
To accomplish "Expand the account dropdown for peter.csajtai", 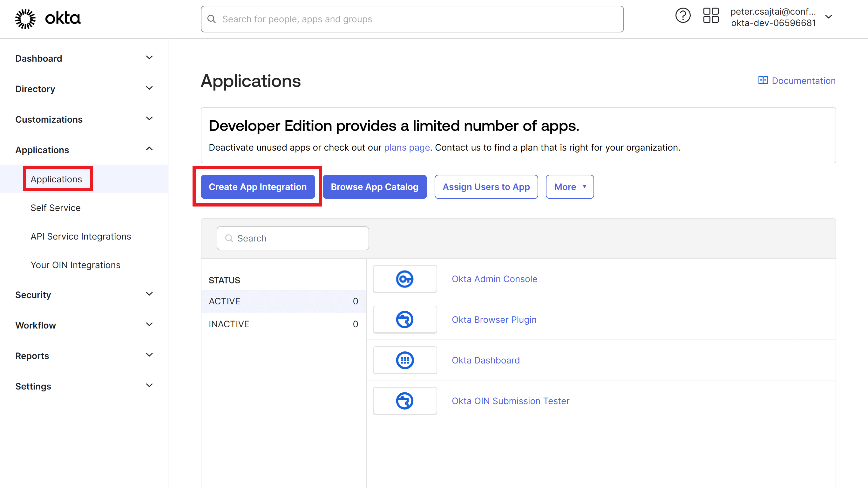I will coord(829,16).
